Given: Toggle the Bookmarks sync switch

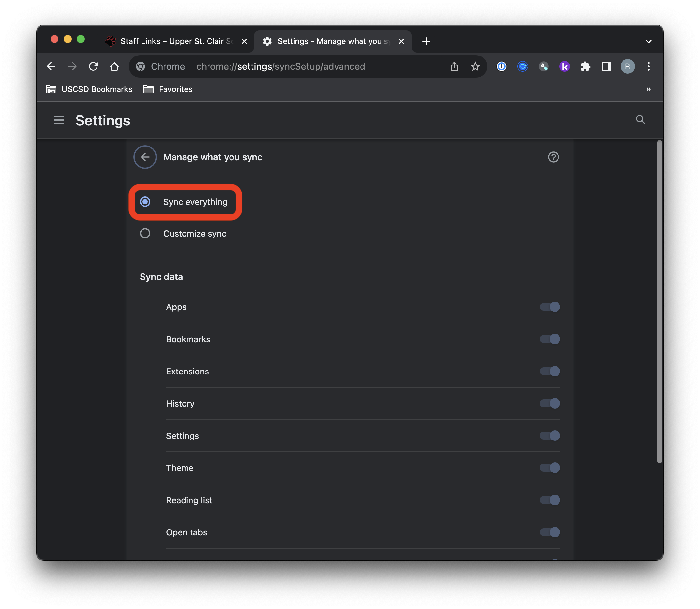Looking at the screenshot, I should 550,339.
